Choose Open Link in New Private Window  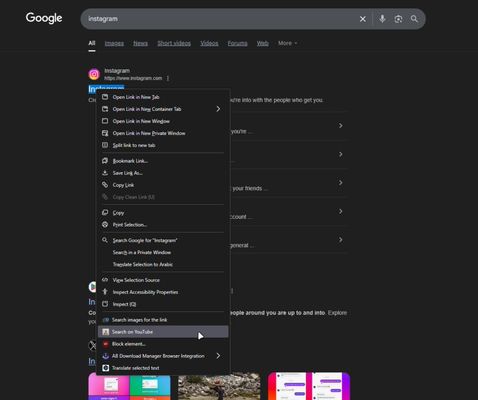point(163,133)
